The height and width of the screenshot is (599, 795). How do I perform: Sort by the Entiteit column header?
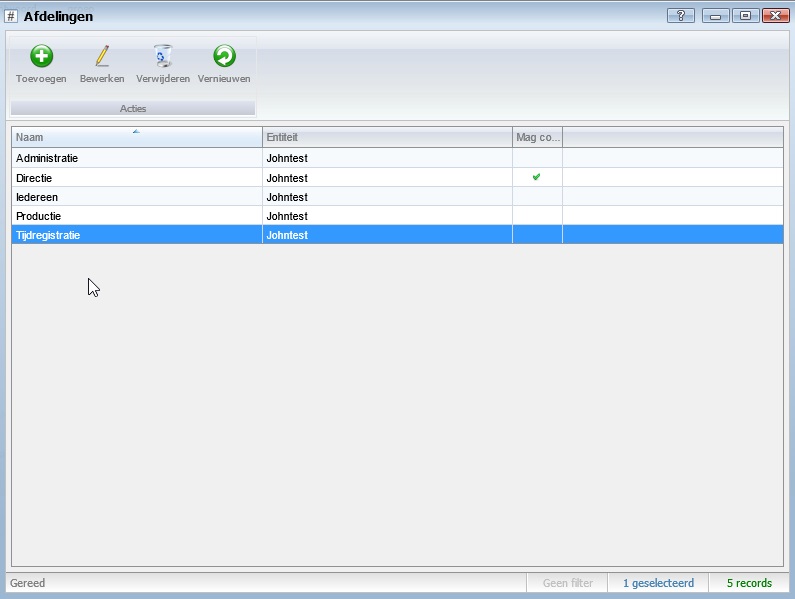pyautogui.click(x=387, y=137)
